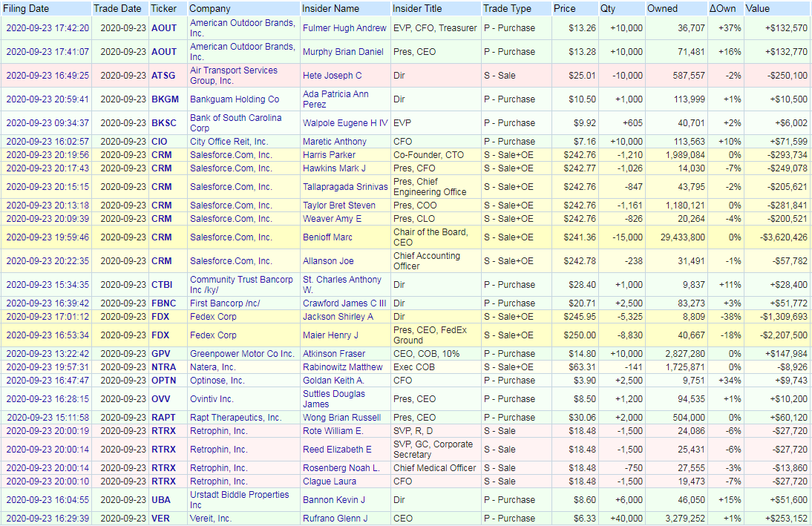Screen dimensions: 812x526
Task: Sort by Trade Type column header
Action: [507, 8]
